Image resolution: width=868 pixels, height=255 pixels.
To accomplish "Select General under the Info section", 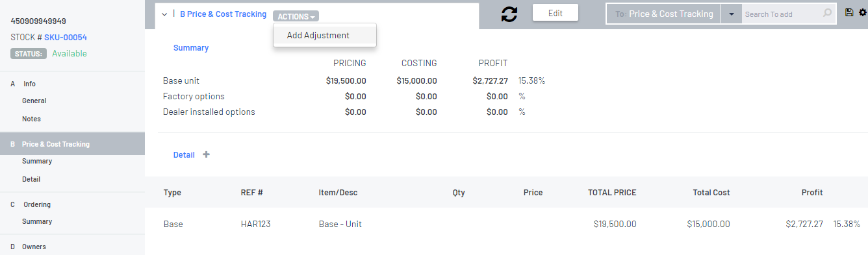I will pyautogui.click(x=34, y=101).
